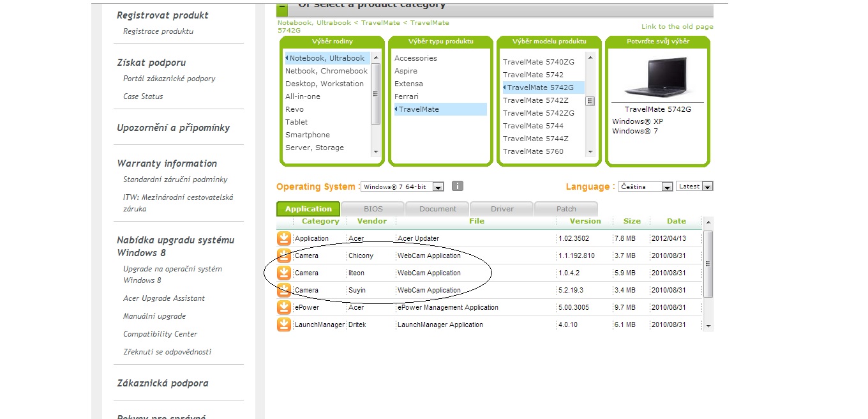Select Smartphone family
The height and width of the screenshot is (419, 868).
pyautogui.click(x=308, y=135)
